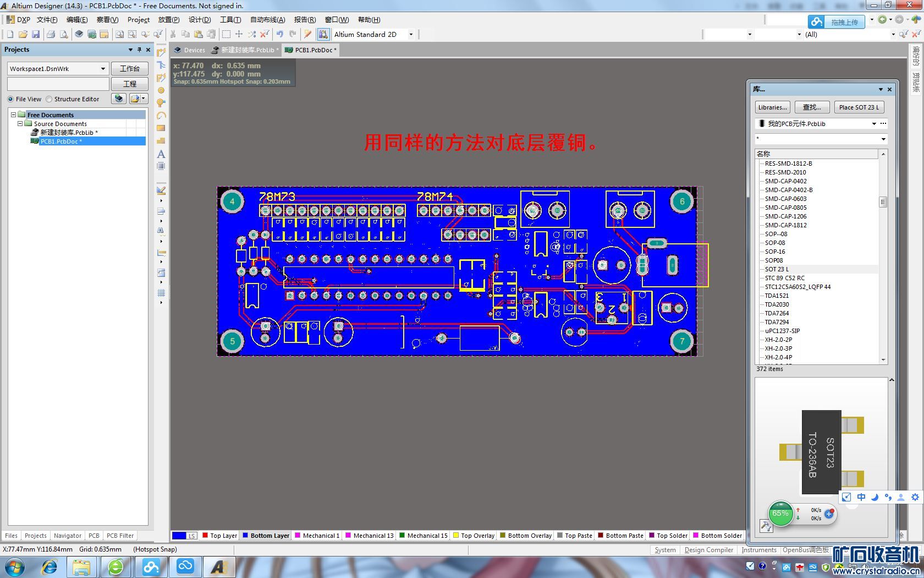
Task: Open the PCB Filter panel tab
Action: pos(120,535)
